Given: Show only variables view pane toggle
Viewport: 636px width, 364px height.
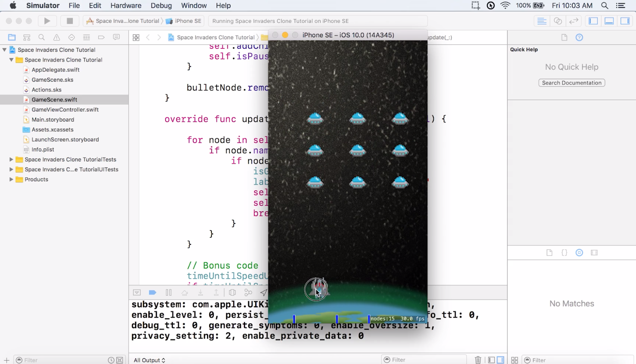Looking at the screenshot, I should (492, 360).
